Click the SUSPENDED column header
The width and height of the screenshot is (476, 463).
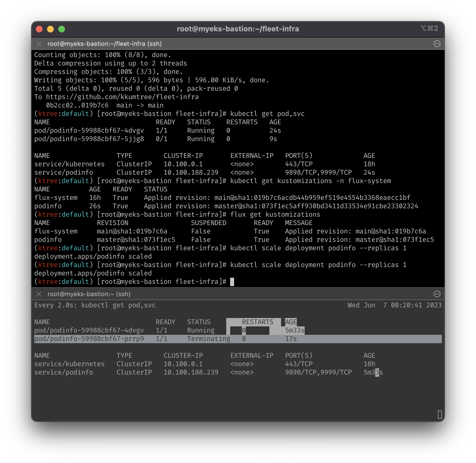pos(209,223)
